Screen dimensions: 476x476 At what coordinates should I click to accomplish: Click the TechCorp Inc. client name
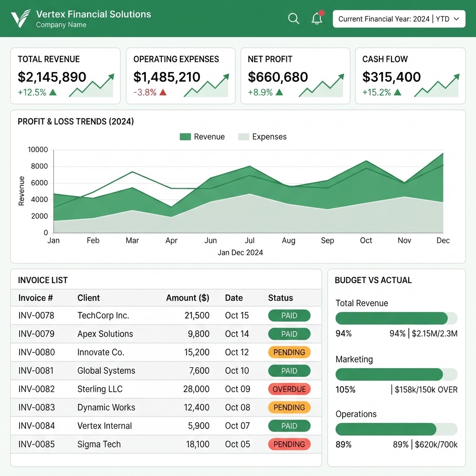coord(103,316)
